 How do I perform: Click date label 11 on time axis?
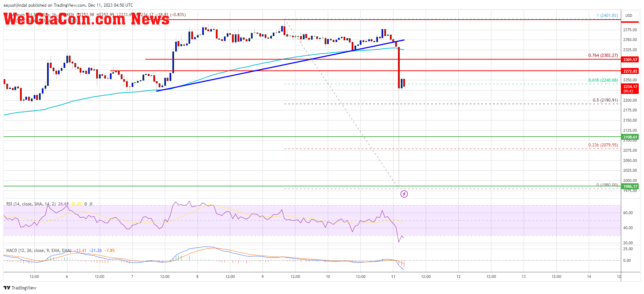click(x=393, y=276)
